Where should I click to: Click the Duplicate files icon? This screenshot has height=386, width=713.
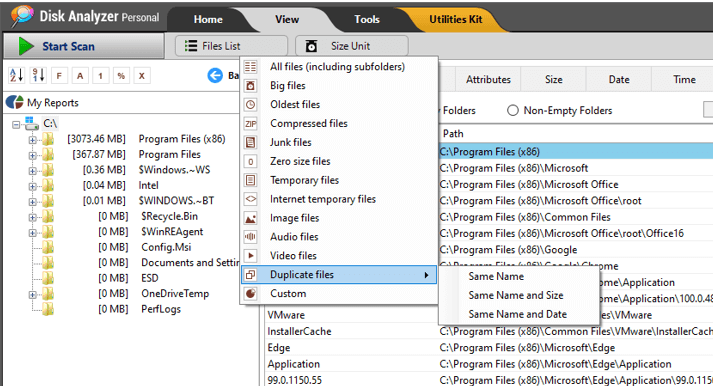251,275
